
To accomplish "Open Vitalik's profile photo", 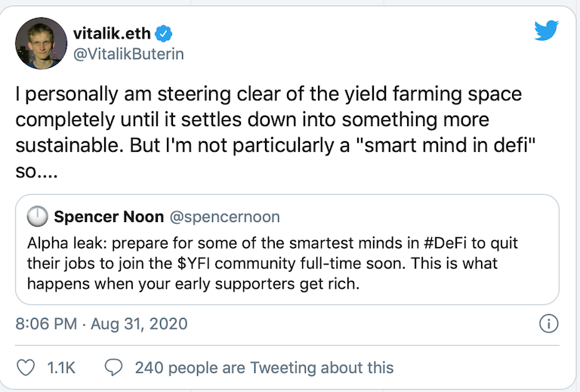I will (41, 44).
